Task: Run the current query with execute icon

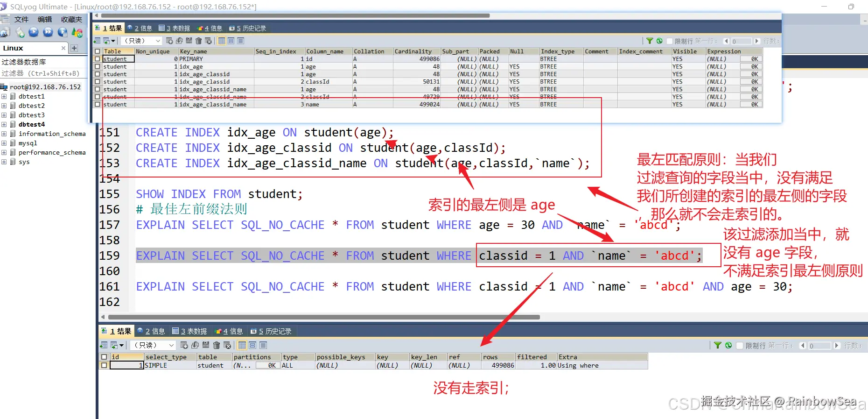Action: 34,32
